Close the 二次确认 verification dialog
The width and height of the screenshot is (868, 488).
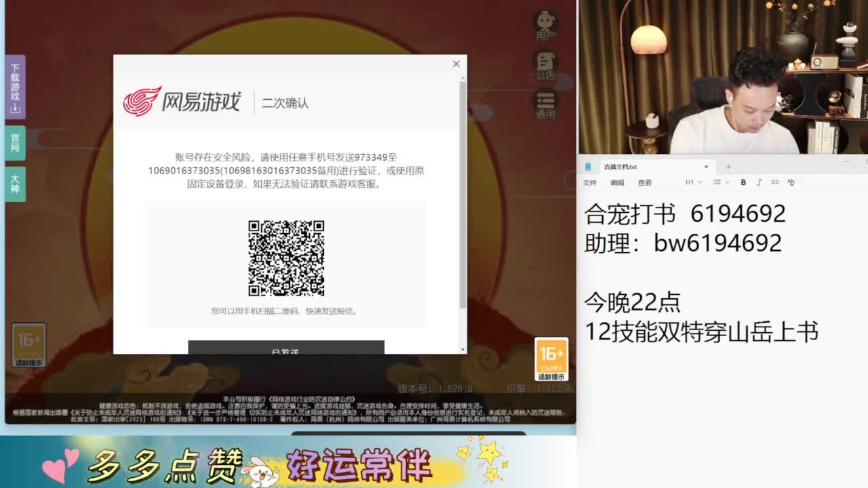pos(456,64)
